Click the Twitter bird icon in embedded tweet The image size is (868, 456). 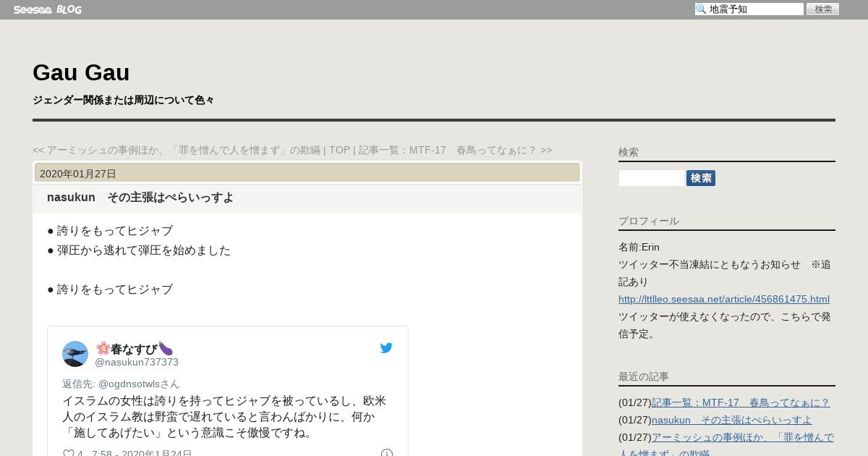(x=386, y=348)
